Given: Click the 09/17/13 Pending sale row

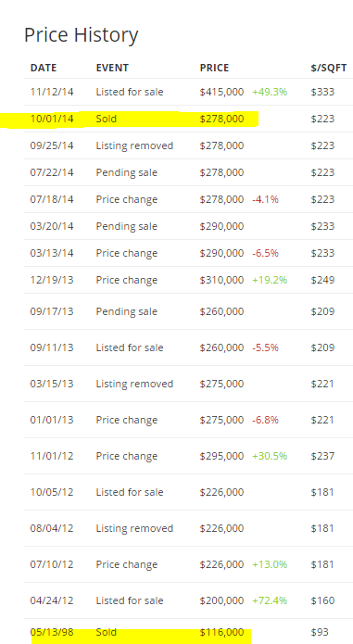Looking at the screenshot, I should (x=188, y=311).
